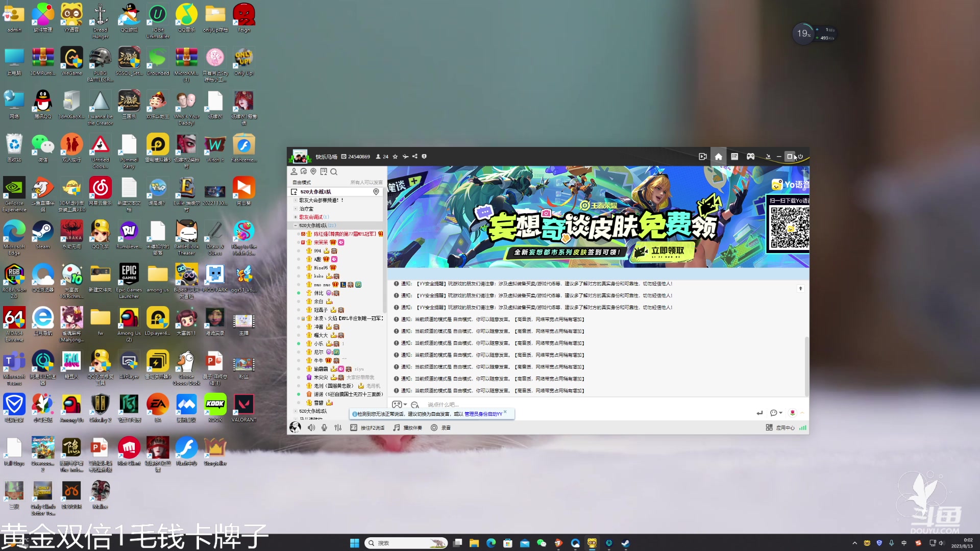Image resolution: width=980 pixels, height=551 pixels.
Task: Click the chat message scrollbar
Action: tap(806, 366)
